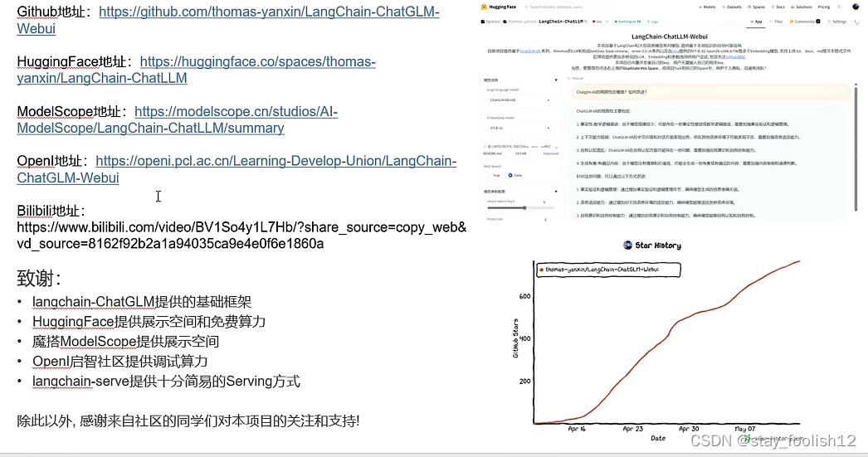
Task: Click bullet 魔搭ModelScope提供展示空间
Action: (x=125, y=342)
